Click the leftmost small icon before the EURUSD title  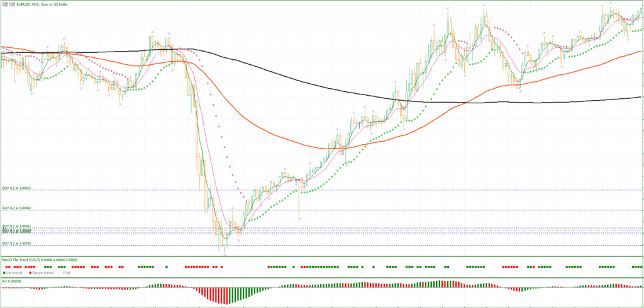tap(3, 4)
